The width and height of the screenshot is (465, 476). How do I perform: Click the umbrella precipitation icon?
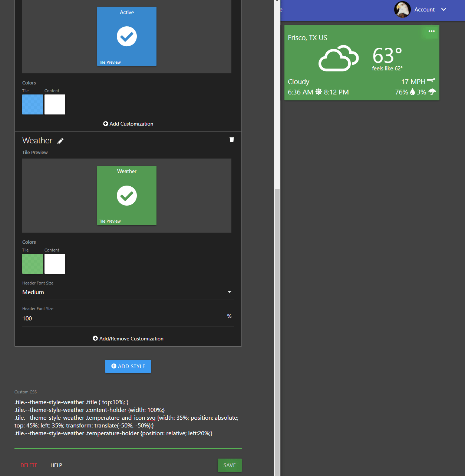click(x=432, y=92)
